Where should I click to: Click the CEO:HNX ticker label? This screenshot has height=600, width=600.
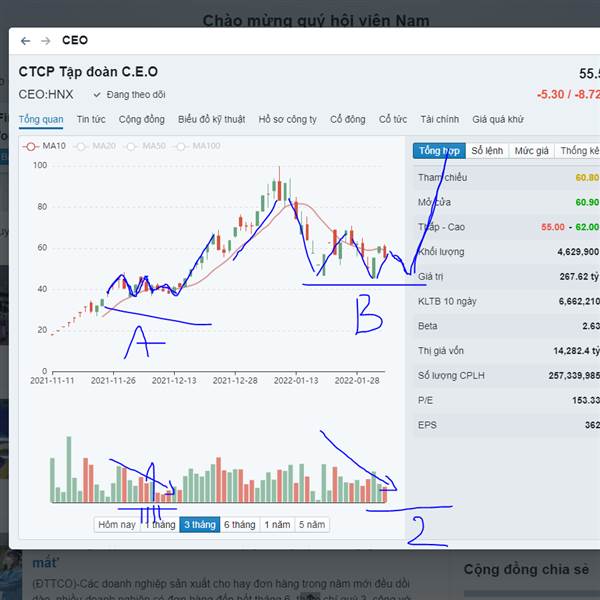(x=46, y=95)
